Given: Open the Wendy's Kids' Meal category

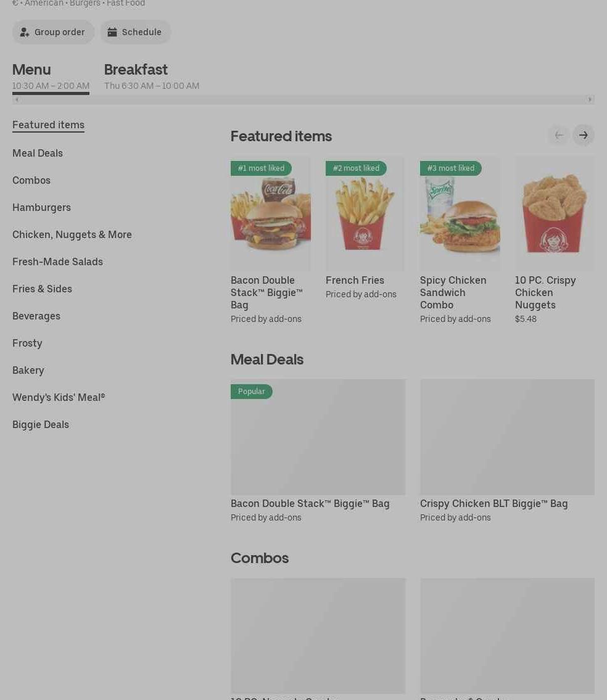Looking at the screenshot, I should (x=59, y=397).
